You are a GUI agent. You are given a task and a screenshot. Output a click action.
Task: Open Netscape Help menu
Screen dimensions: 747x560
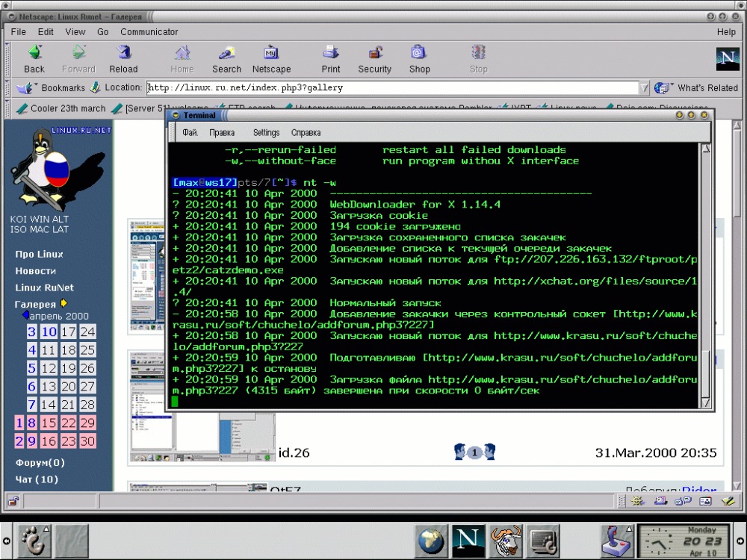coord(726,32)
